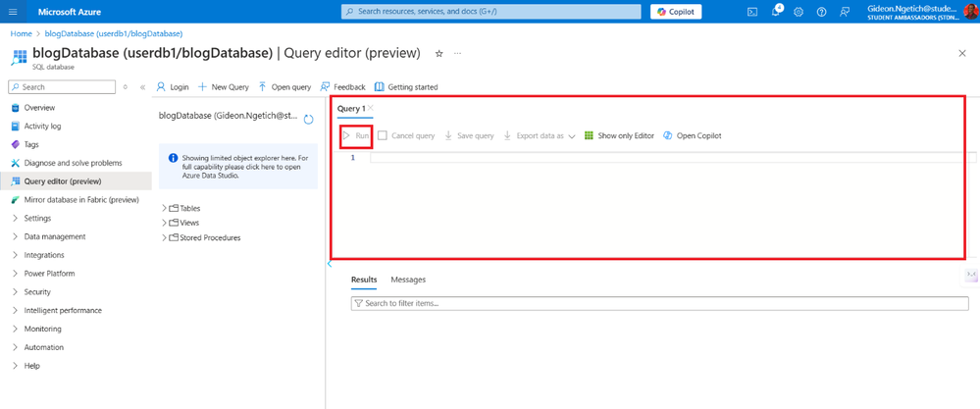The image size is (980, 409).
Task: Click the blogDatabase breadcrumb link
Action: coord(114,33)
